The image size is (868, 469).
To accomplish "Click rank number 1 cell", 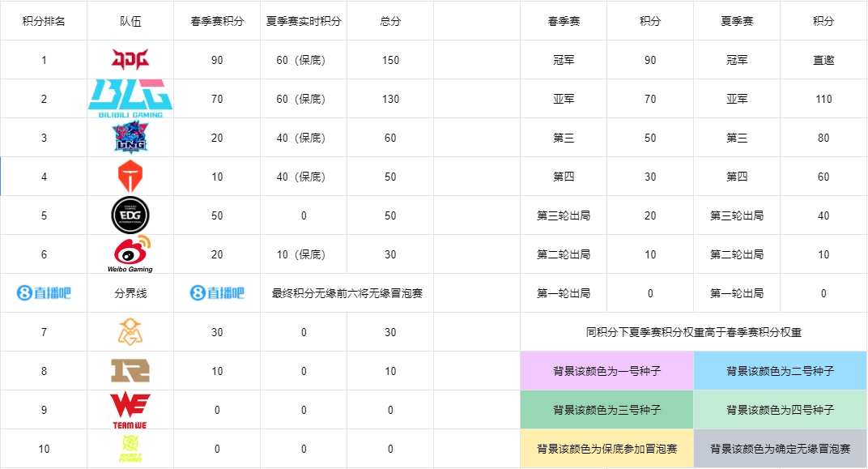I will point(44,60).
